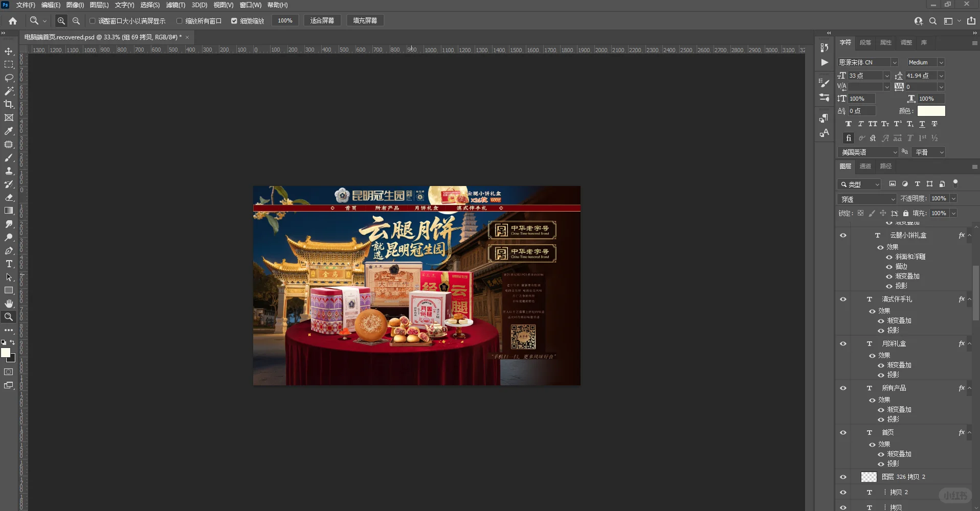This screenshot has height=511, width=980.
Task: Open the 穿透 blend mode dropdown
Action: click(867, 199)
